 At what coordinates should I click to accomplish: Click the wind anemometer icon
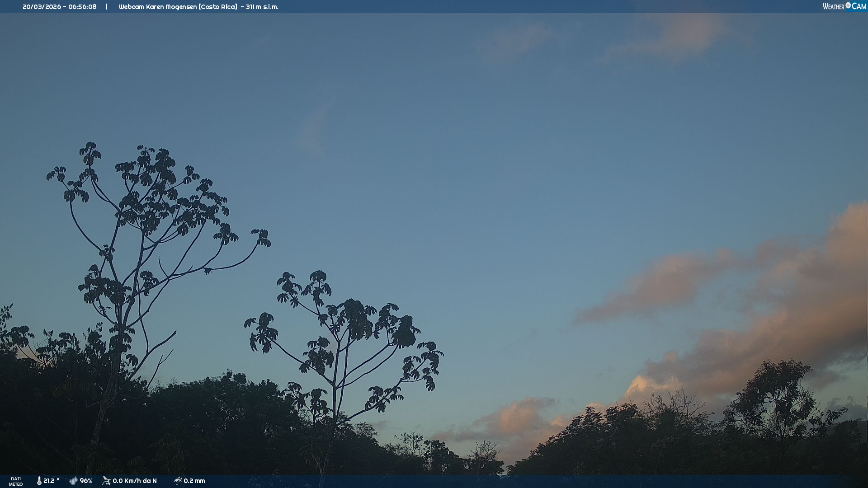[x=106, y=481]
